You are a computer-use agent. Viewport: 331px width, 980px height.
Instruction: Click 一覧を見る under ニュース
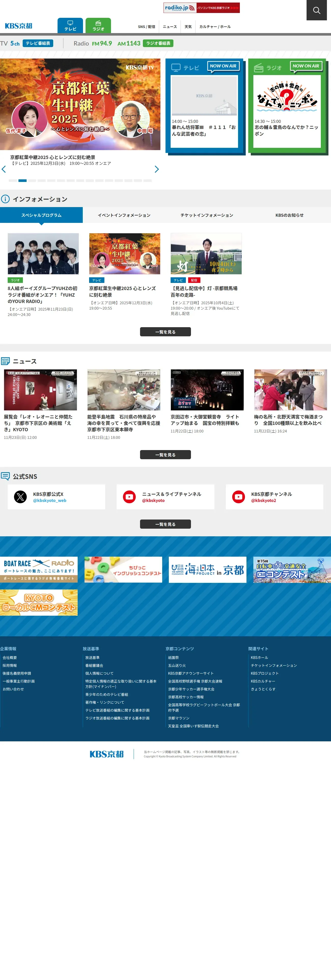(x=165, y=455)
